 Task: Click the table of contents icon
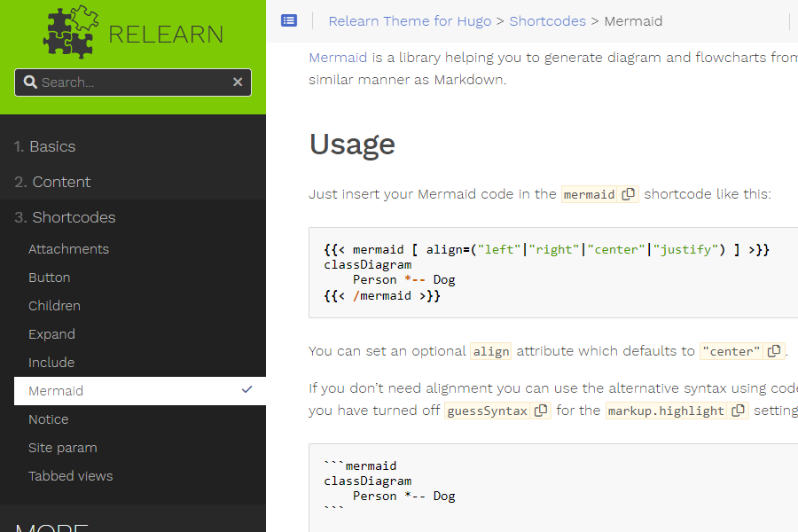click(x=289, y=20)
